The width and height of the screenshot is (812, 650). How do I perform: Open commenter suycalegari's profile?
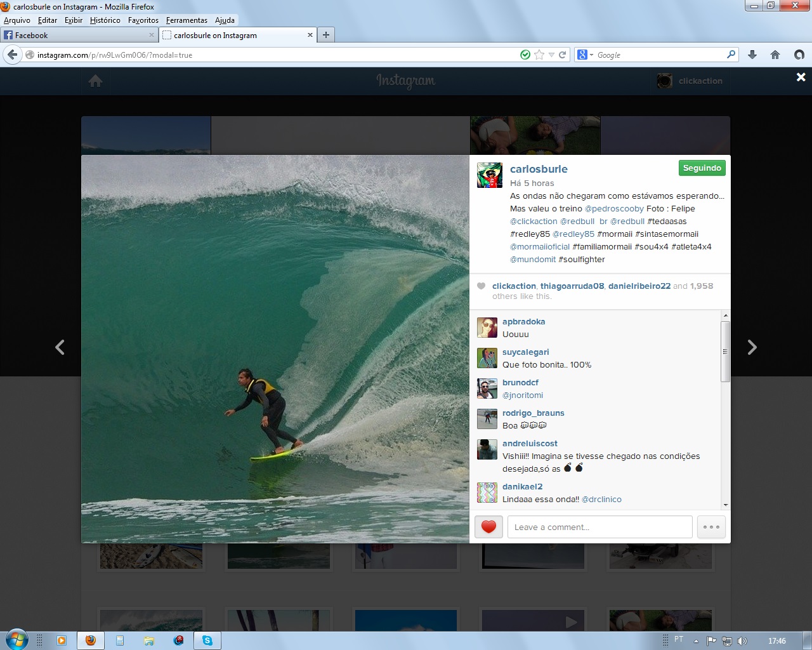[526, 352]
